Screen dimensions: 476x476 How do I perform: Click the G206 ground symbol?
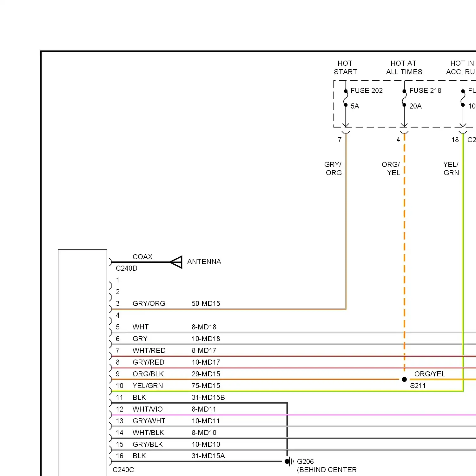pos(289,461)
